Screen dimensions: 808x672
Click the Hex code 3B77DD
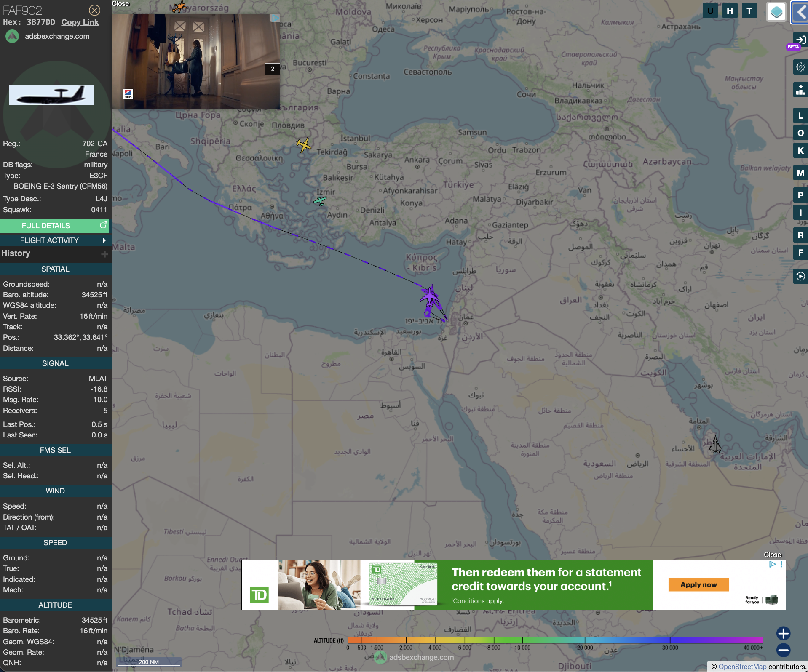[x=41, y=22]
